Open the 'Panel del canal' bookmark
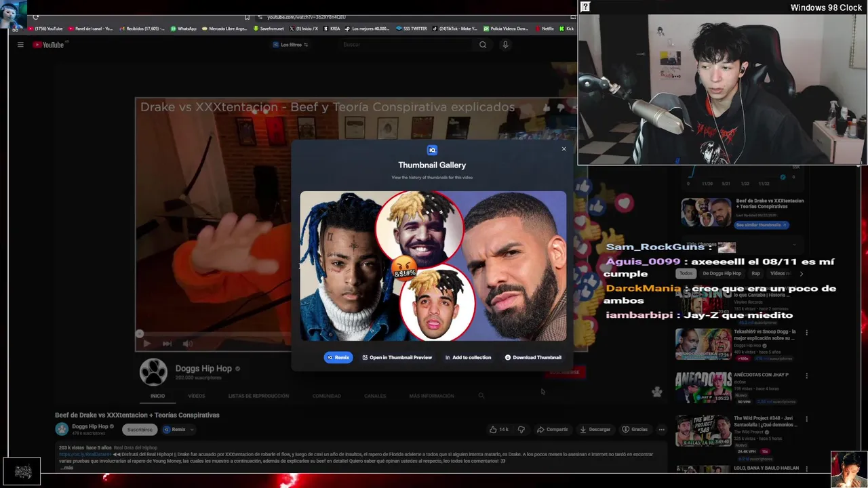868x488 pixels. (91, 28)
